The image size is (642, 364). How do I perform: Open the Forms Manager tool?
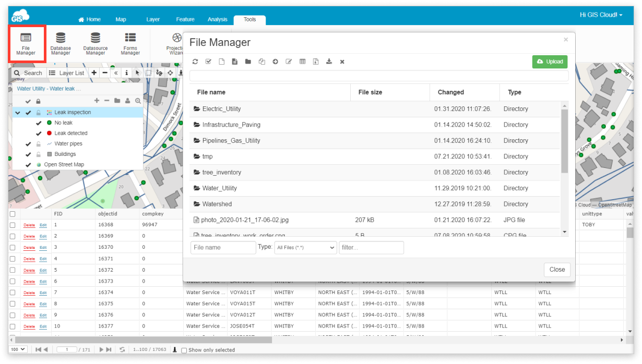tap(130, 43)
